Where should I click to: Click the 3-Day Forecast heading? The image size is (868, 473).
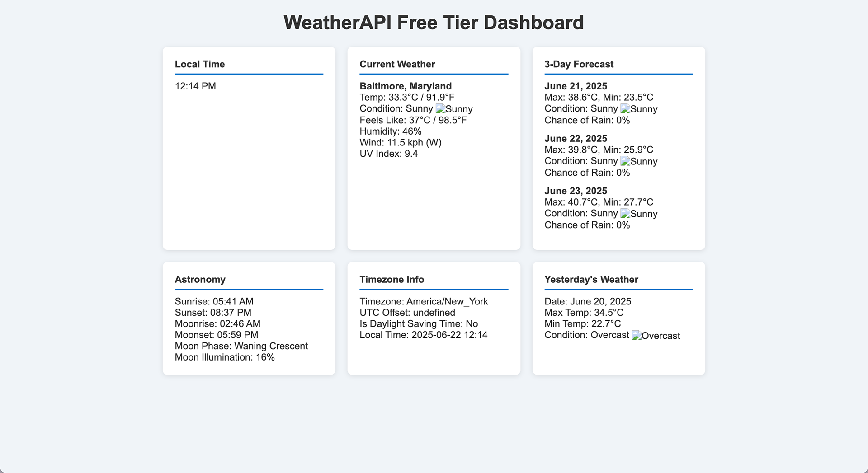point(579,64)
